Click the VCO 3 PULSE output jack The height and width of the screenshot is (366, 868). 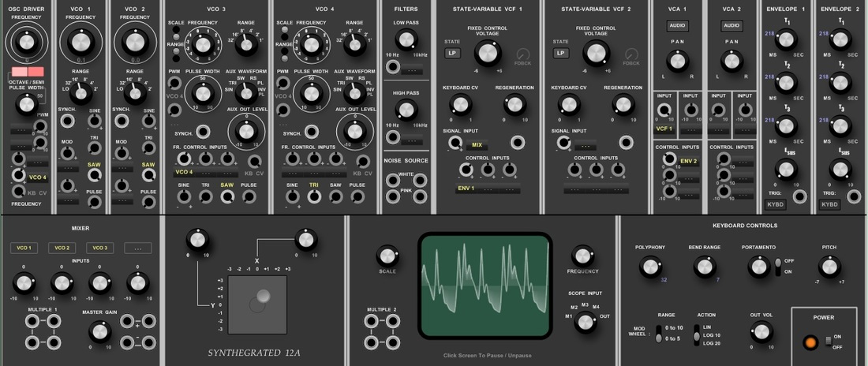pos(249,196)
